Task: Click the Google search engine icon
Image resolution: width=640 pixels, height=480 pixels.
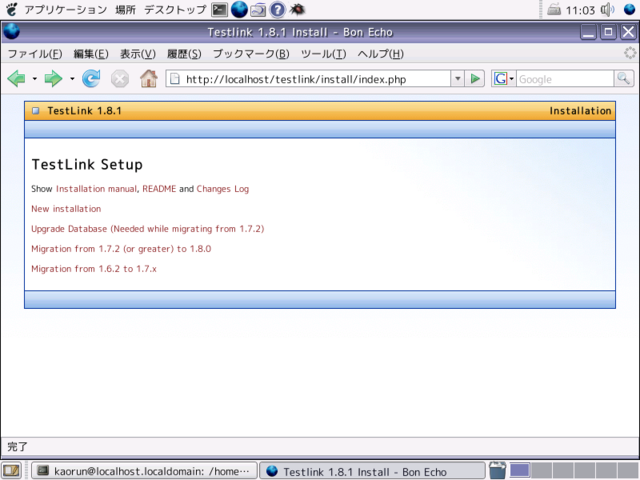Action: coord(500,78)
